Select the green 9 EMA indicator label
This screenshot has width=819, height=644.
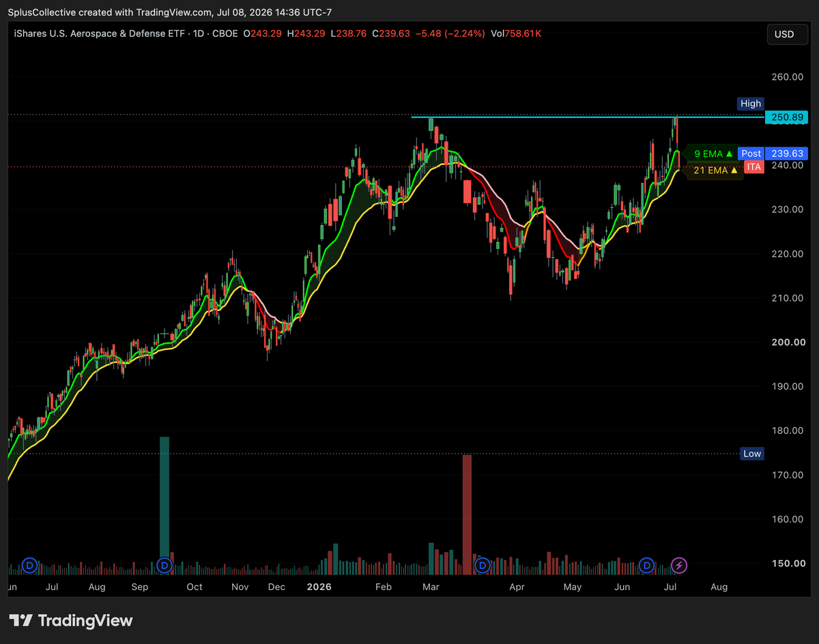pyautogui.click(x=713, y=153)
